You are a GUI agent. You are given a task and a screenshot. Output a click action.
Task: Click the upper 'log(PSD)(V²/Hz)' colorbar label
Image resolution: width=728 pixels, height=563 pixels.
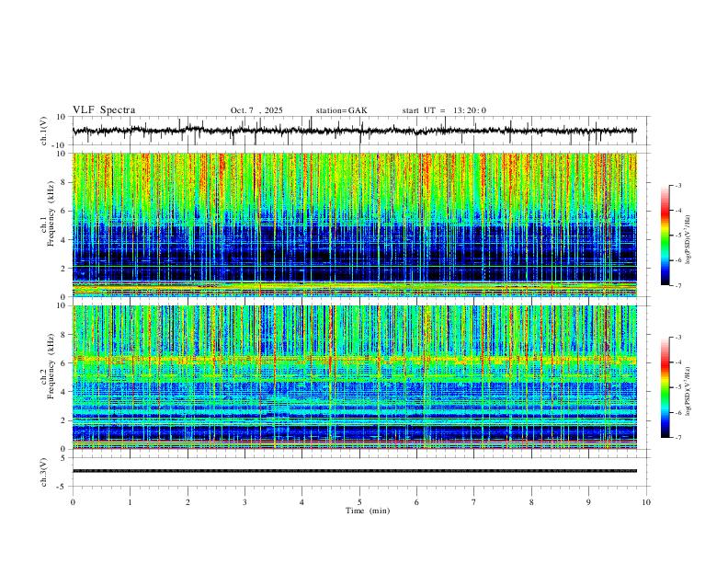pyautogui.click(x=688, y=239)
